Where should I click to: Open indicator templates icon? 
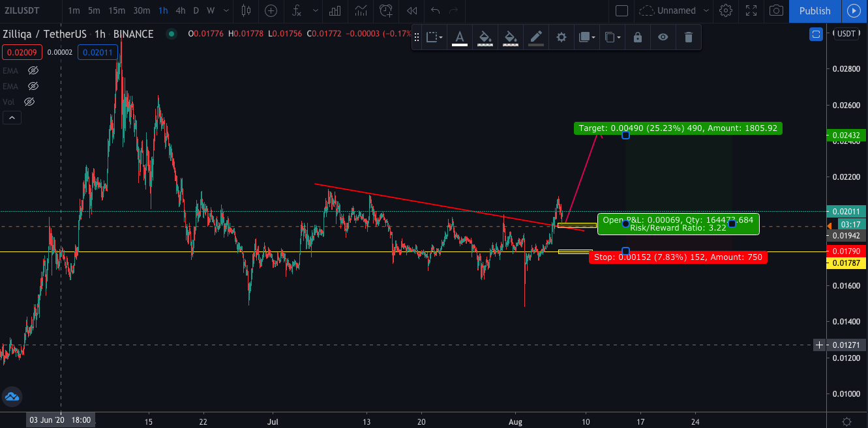360,10
